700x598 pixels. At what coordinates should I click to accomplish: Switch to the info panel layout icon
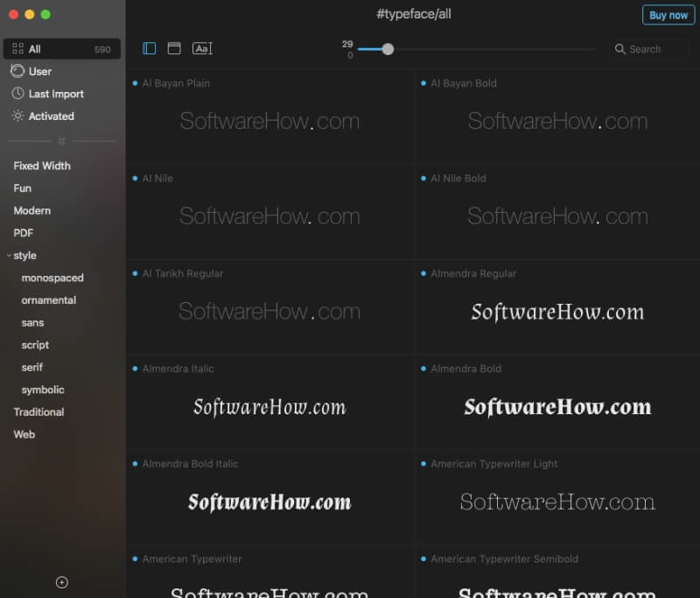point(174,48)
